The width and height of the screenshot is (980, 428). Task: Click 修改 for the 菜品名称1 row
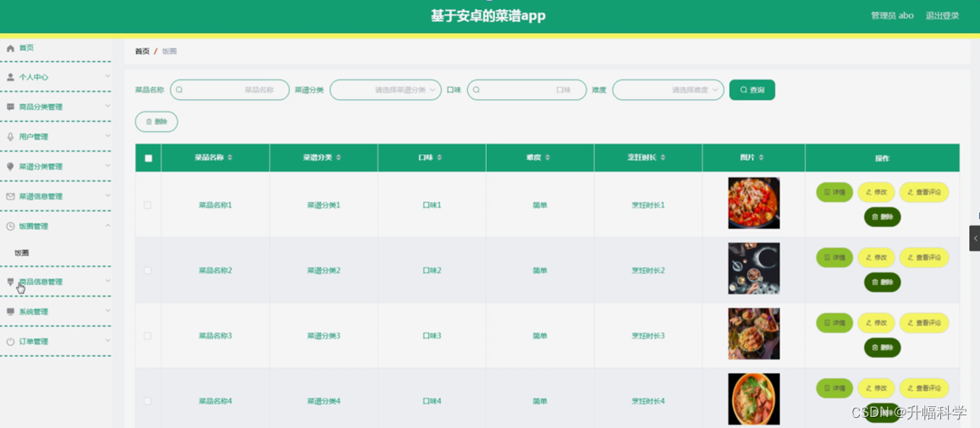click(876, 193)
